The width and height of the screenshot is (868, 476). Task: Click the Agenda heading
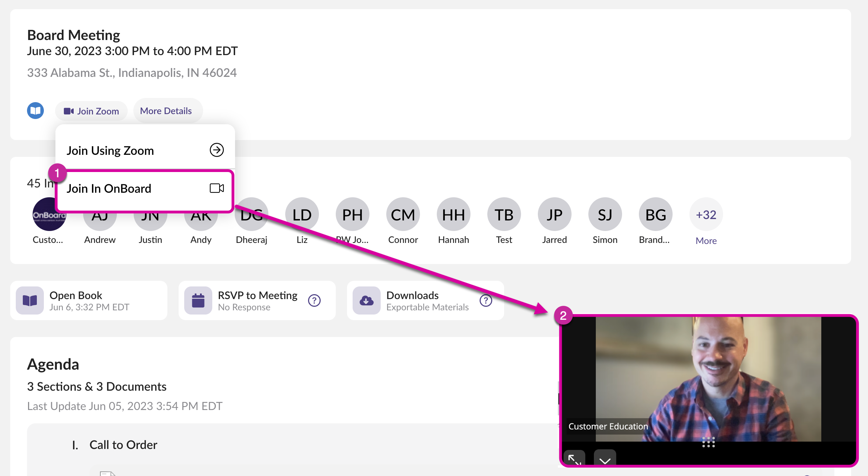pyautogui.click(x=53, y=364)
